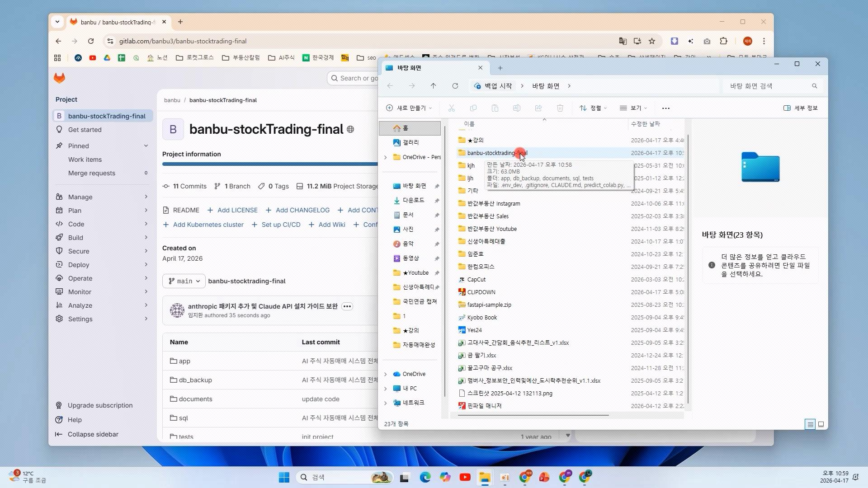Open the Sort (정렬) dropdown
Image resolution: width=868 pixels, height=488 pixels.
593,108
